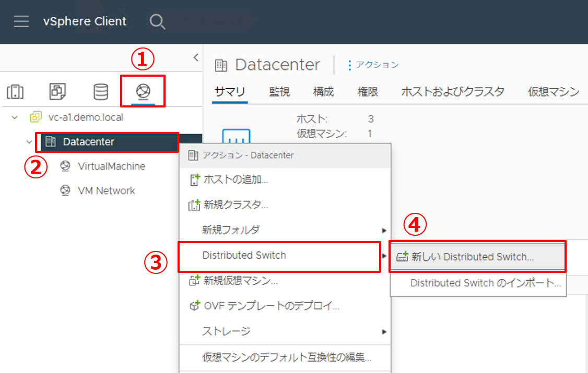Choose ホストの追加 from context menu
The image size is (588, 373).
point(235,180)
